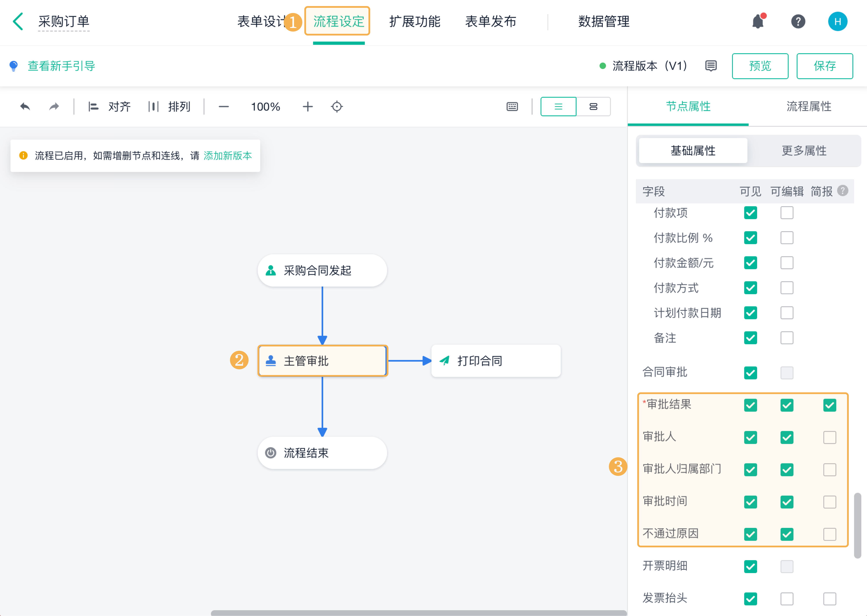Click the redo arrow in toolbar
867x616 pixels.
pyautogui.click(x=54, y=107)
